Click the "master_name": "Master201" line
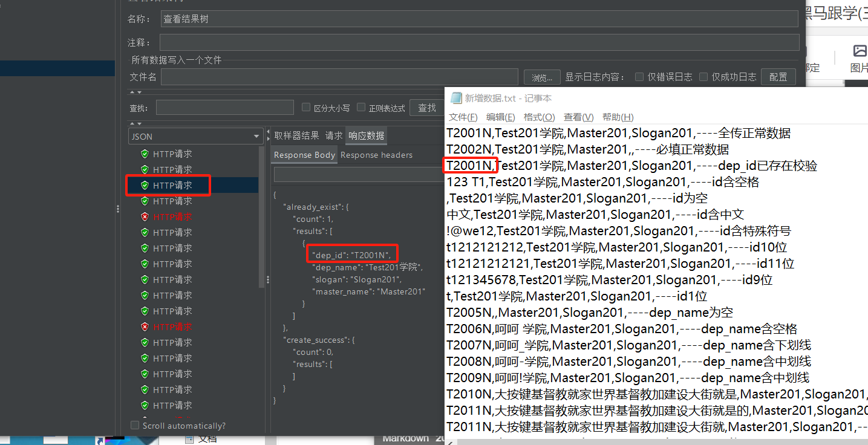The image size is (868, 445). pyautogui.click(x=369, y=291)
